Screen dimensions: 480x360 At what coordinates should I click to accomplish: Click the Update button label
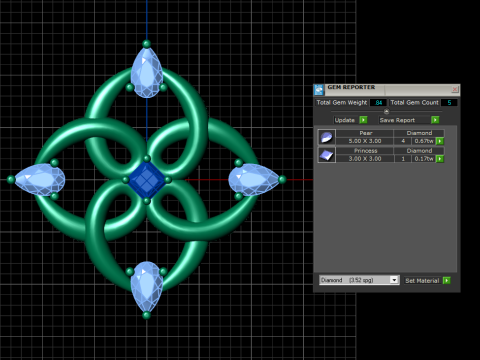click(x=345, y=120)
